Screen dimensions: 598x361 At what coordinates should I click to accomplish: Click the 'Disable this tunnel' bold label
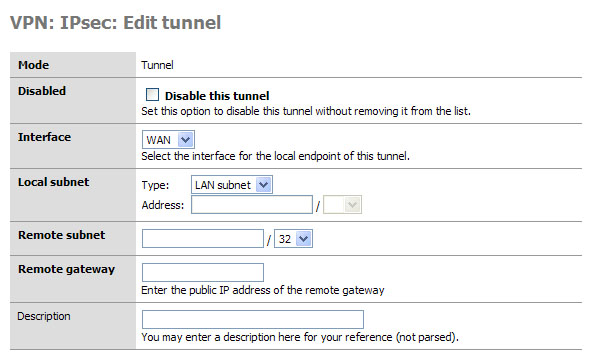click(x=217, y=96)
